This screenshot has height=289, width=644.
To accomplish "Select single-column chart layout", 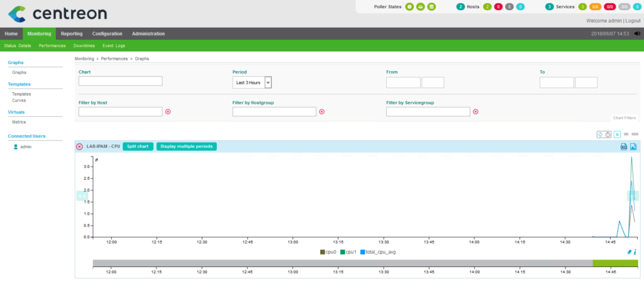I will [617, 134].
